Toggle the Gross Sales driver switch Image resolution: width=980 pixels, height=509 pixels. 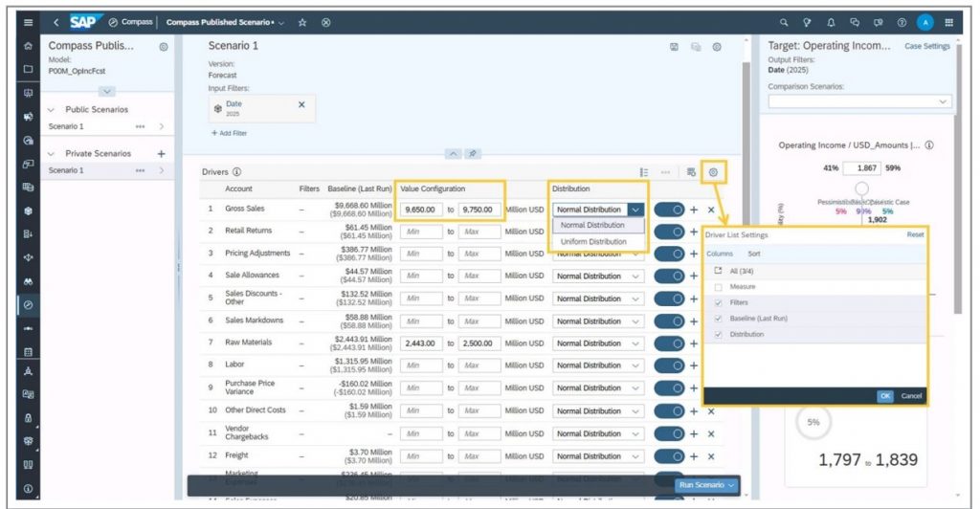click(x=669, y=210)
